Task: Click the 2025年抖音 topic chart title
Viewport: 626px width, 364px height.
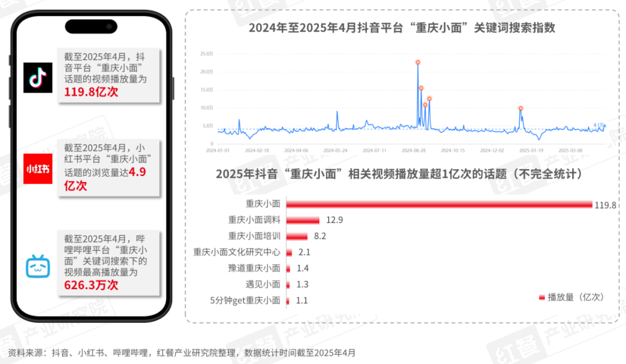Action: click(x=399, y=174)
